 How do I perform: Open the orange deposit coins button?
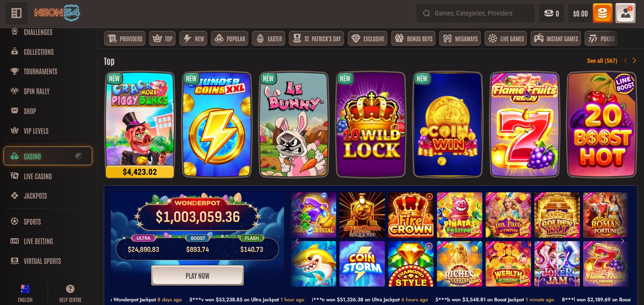[602, 13]
